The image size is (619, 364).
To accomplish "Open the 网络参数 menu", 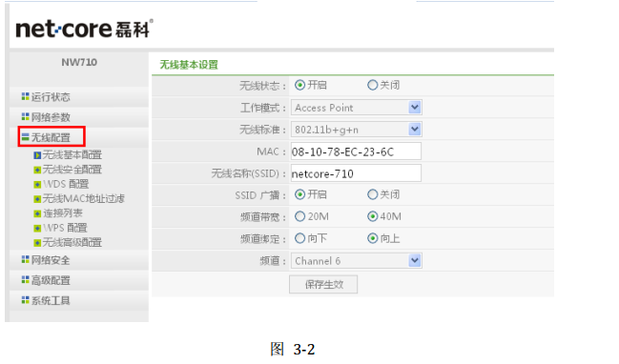I will (x=51, y=117).
